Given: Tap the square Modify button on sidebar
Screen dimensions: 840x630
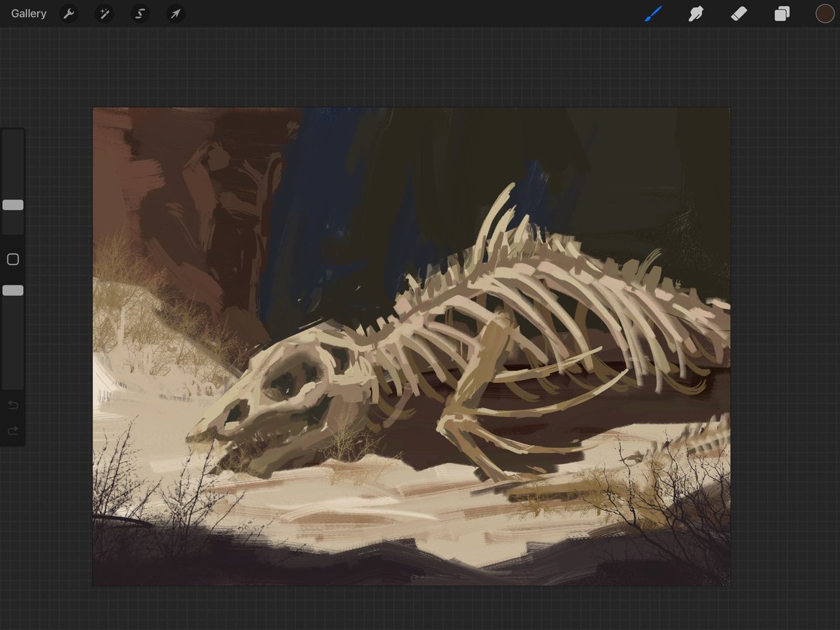Looking at the screenshot, I should 13,260.
